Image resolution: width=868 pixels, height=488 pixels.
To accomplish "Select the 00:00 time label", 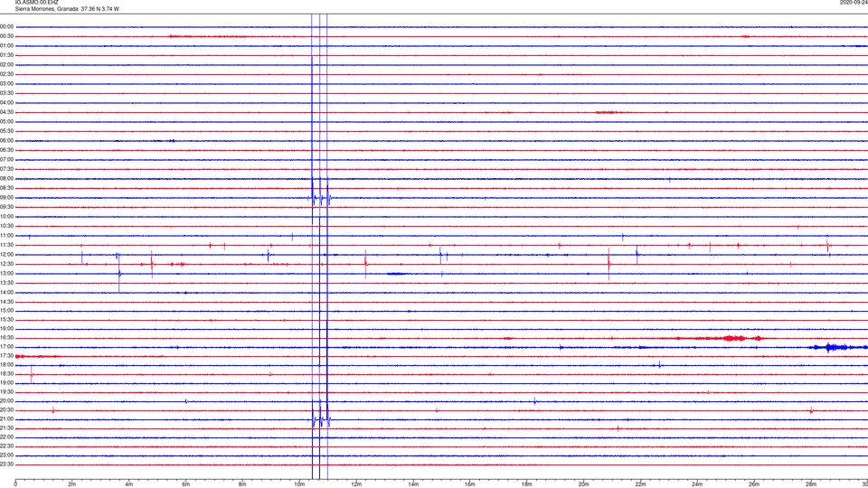I will (x=6, y=26).
